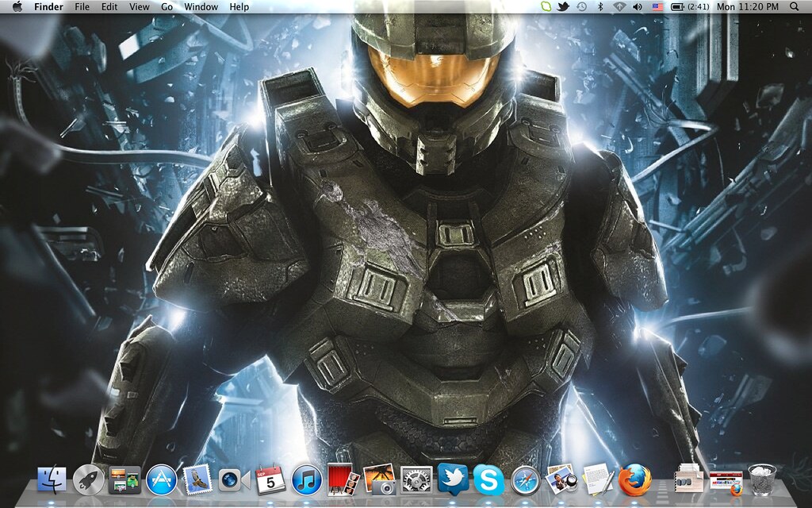The height and width of the screenshot is (508, 812).
Task: Open Bluetooth status menu
Action: (601, 6)
